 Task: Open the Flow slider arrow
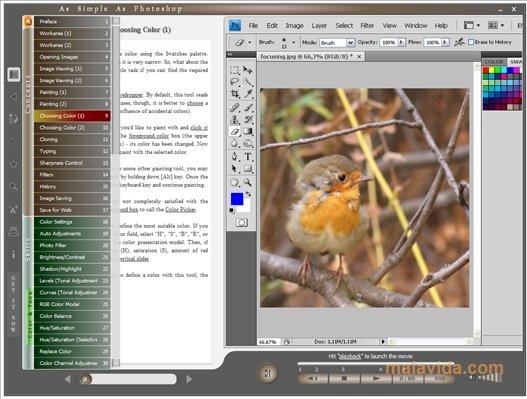point(445,42)
